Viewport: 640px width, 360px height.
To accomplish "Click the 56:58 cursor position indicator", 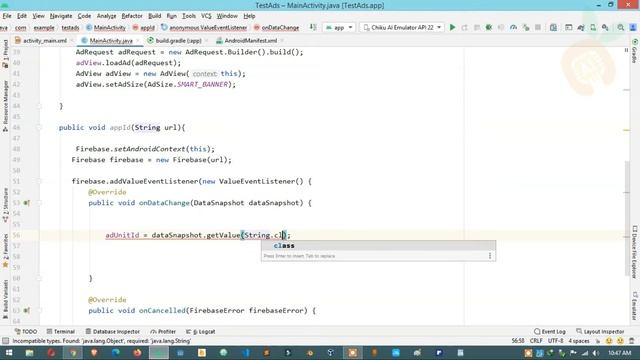I will (x=518, y=341).
